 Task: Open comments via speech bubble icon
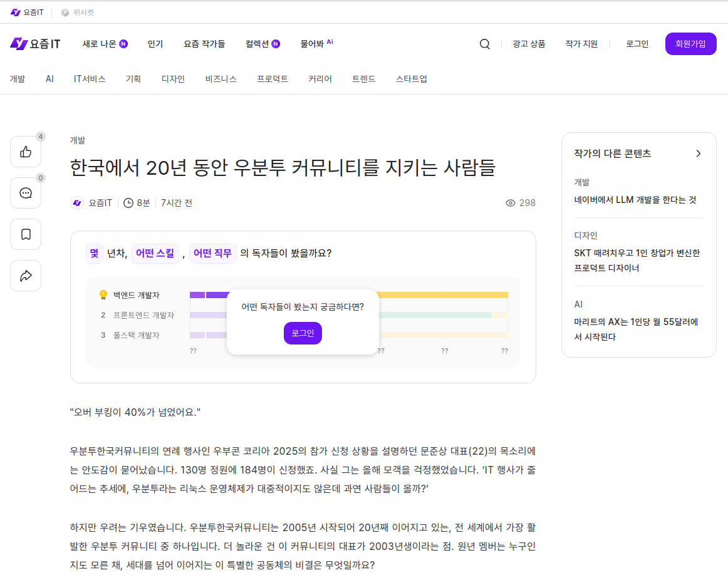[26, 193]
